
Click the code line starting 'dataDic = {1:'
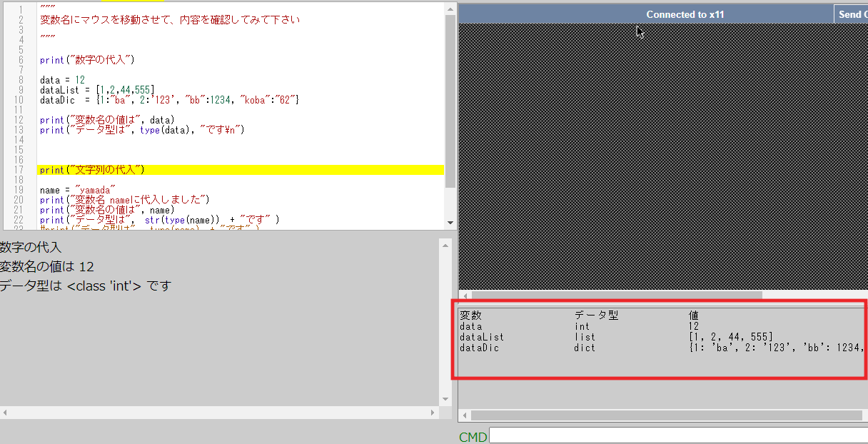click(169, 100)
